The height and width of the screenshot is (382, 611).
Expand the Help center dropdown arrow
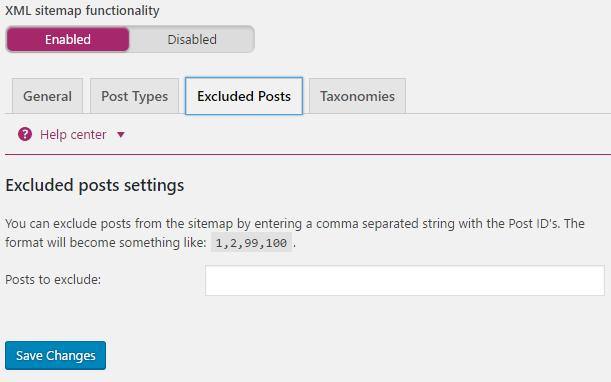(x=121, y=135)
